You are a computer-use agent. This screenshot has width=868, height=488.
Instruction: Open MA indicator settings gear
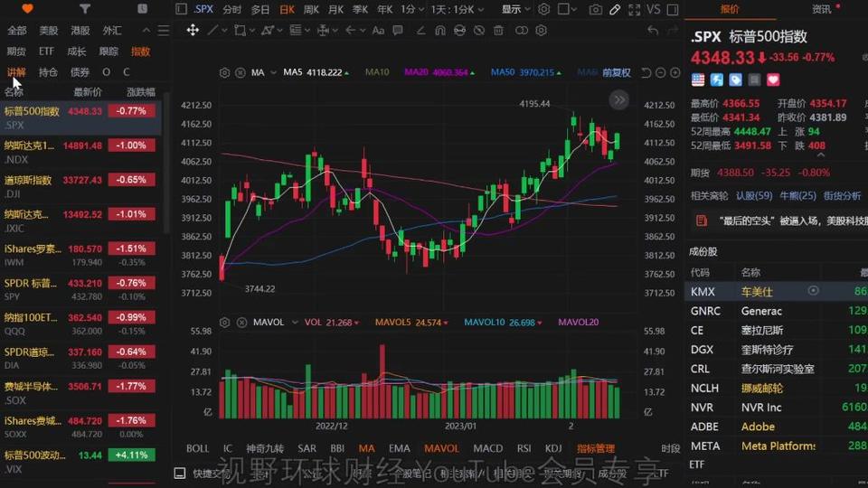[225, 72]
